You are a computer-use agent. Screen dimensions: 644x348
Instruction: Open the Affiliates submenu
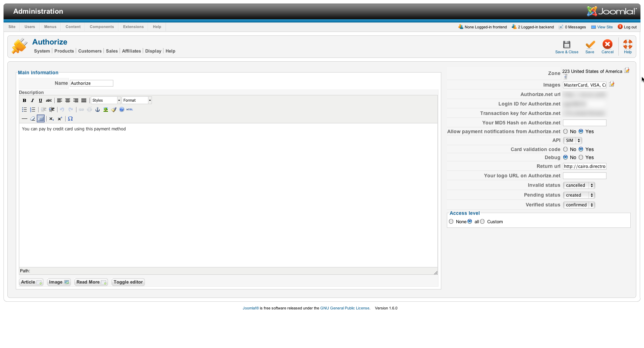(x=132, y=51)
